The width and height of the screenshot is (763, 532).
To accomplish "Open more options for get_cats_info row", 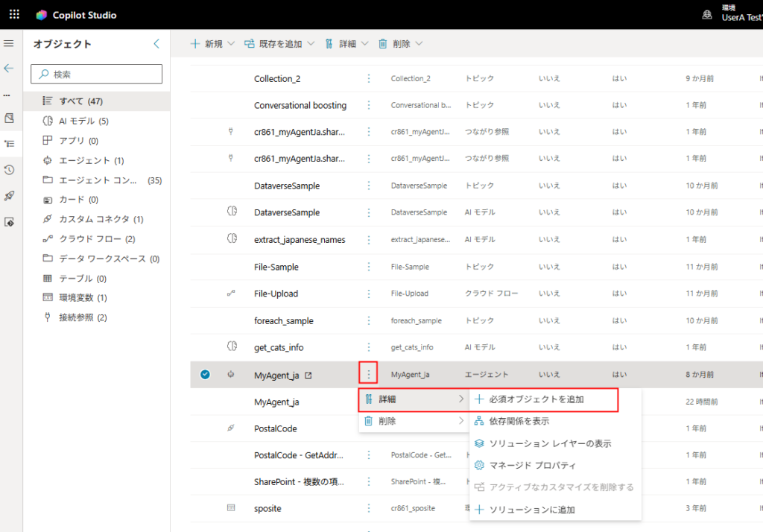I will pos(368,347).
